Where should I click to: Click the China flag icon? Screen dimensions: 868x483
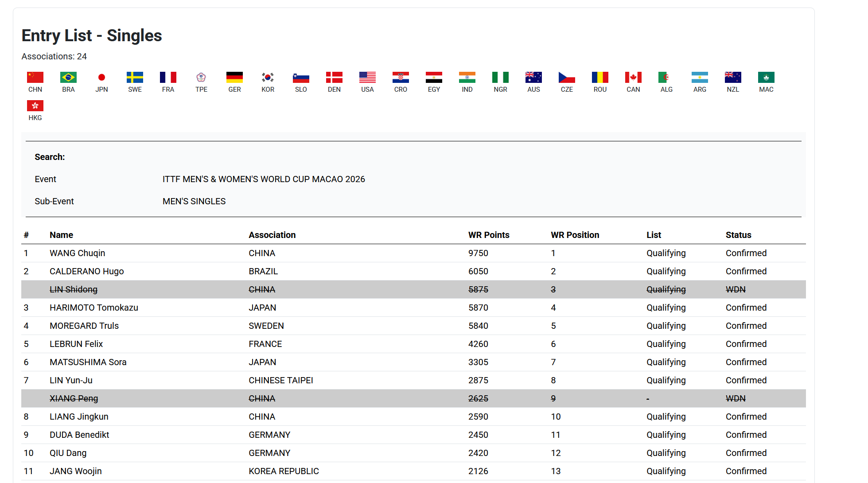click(35, 78)
